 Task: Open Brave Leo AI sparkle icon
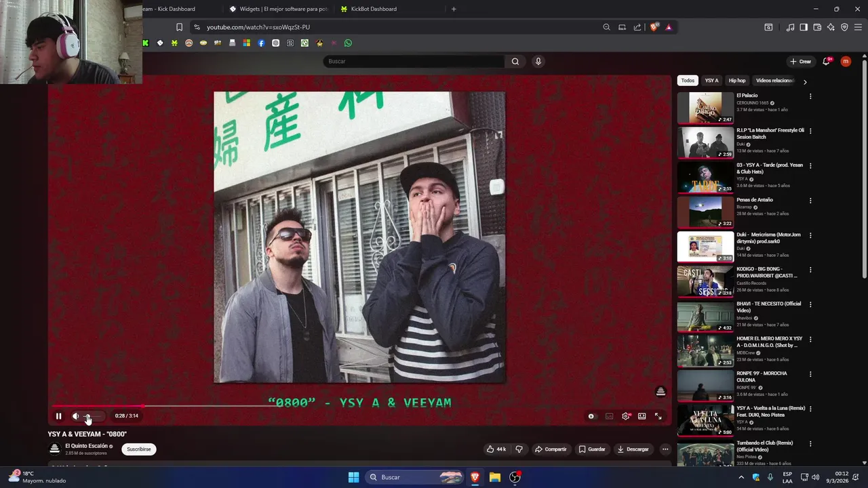(831, 27)
